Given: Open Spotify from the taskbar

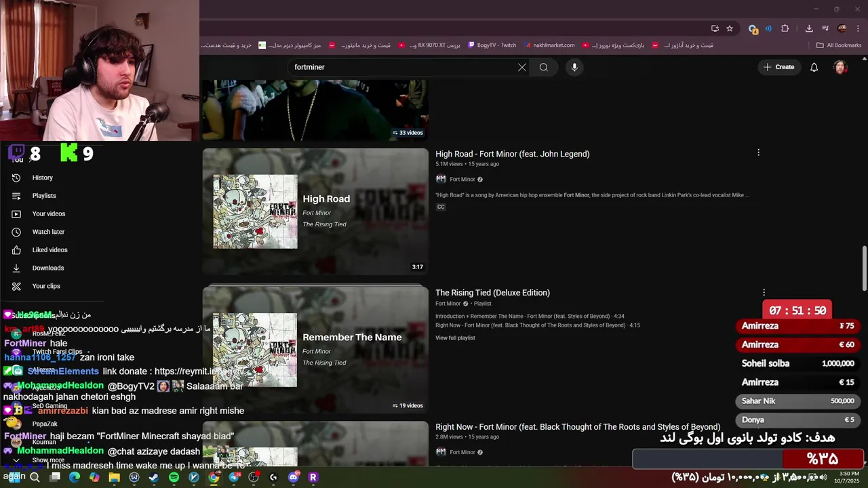Looking at the screenshot, I should pyautogui.click(x=174, y=477).
